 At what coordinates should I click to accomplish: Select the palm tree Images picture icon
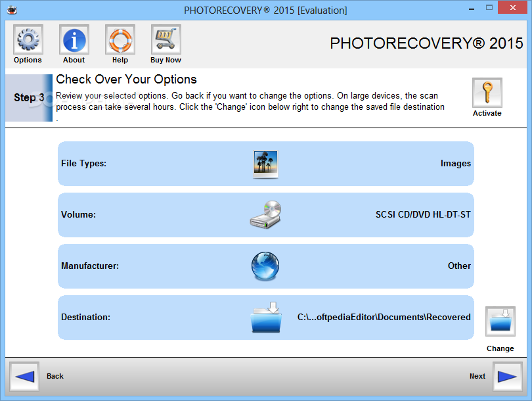265,164
